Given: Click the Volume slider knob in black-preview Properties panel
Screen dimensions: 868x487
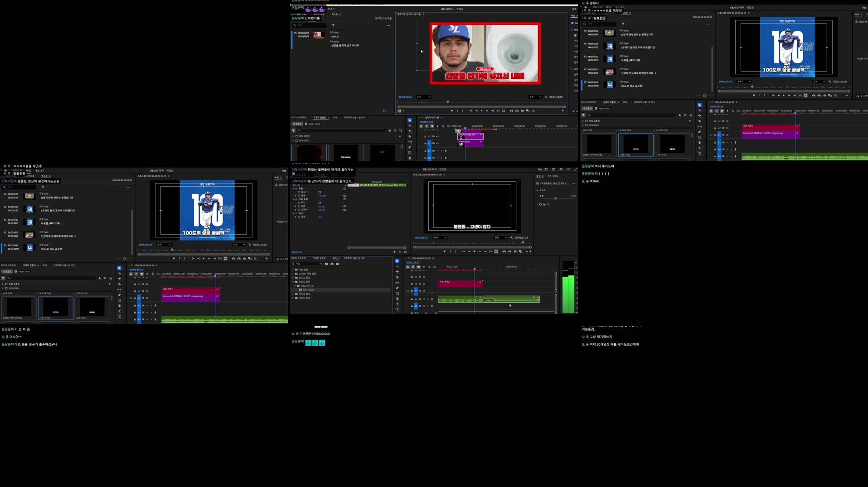Looking at the screenshot, I should click(x=555, y=198).
